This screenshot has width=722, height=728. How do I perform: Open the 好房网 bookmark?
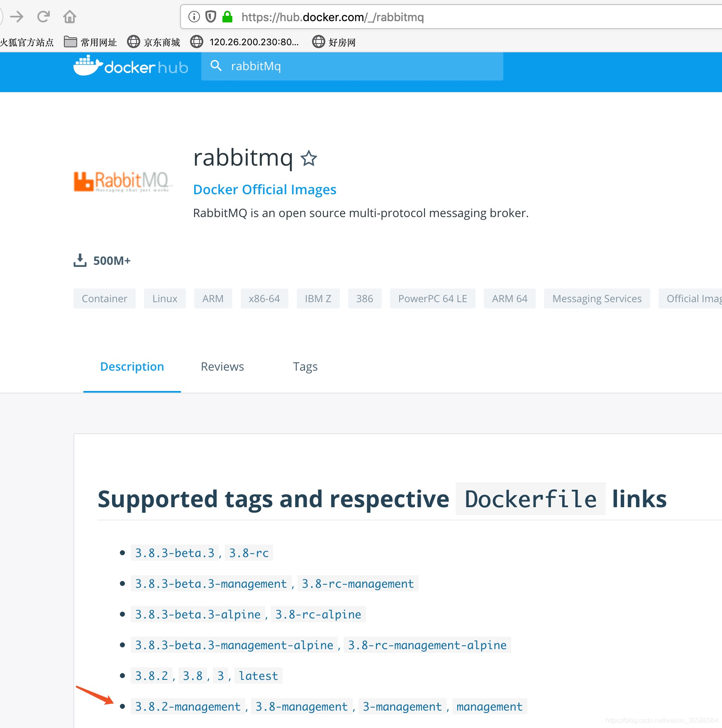[334, 42]
